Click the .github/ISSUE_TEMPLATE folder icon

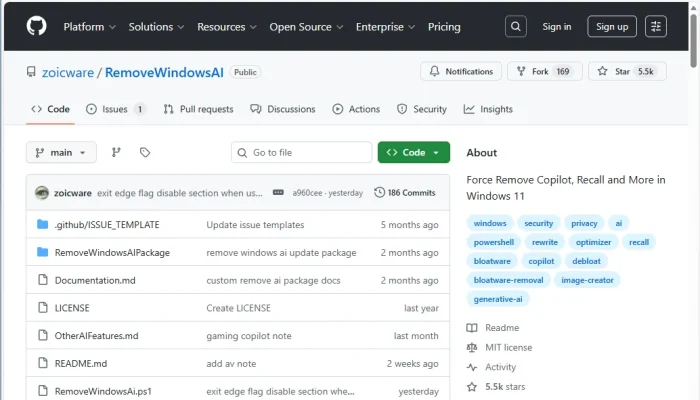(42, 224)
